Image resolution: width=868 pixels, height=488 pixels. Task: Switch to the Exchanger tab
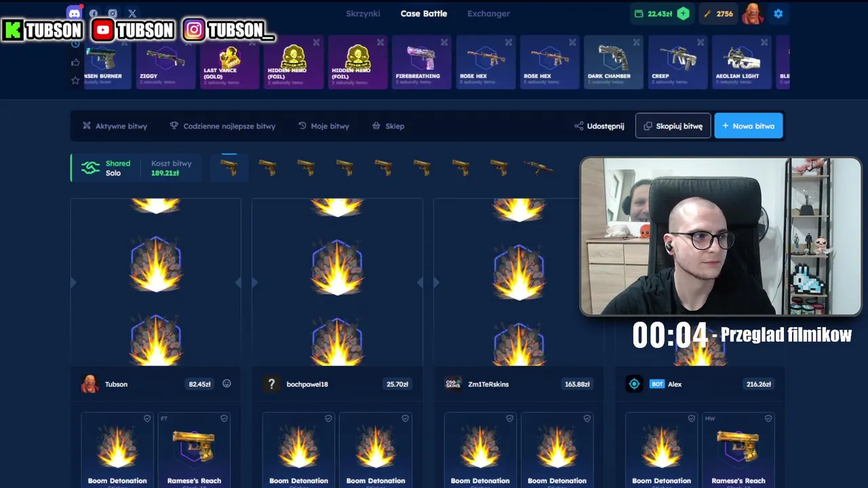pyautogui.click(x=488, y=14)
